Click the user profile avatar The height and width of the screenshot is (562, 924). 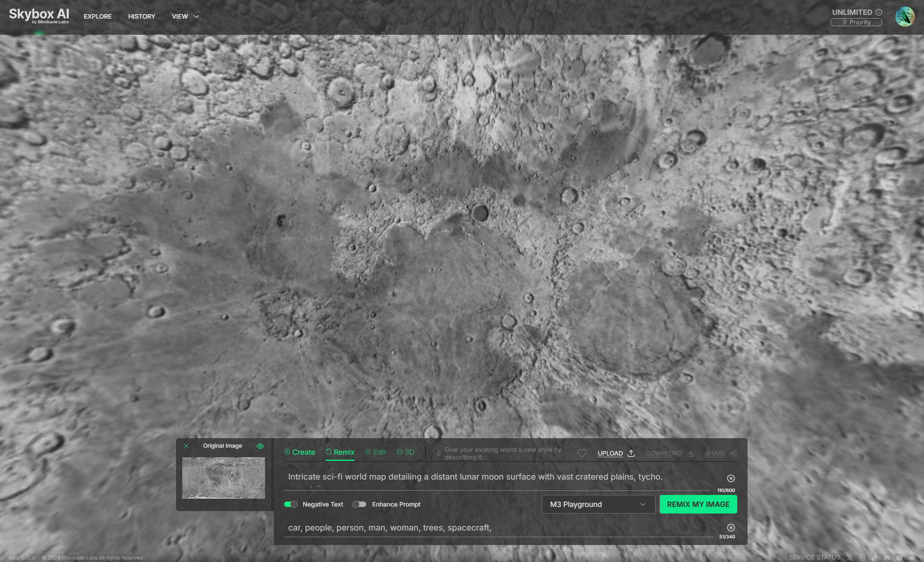point(905,17)
